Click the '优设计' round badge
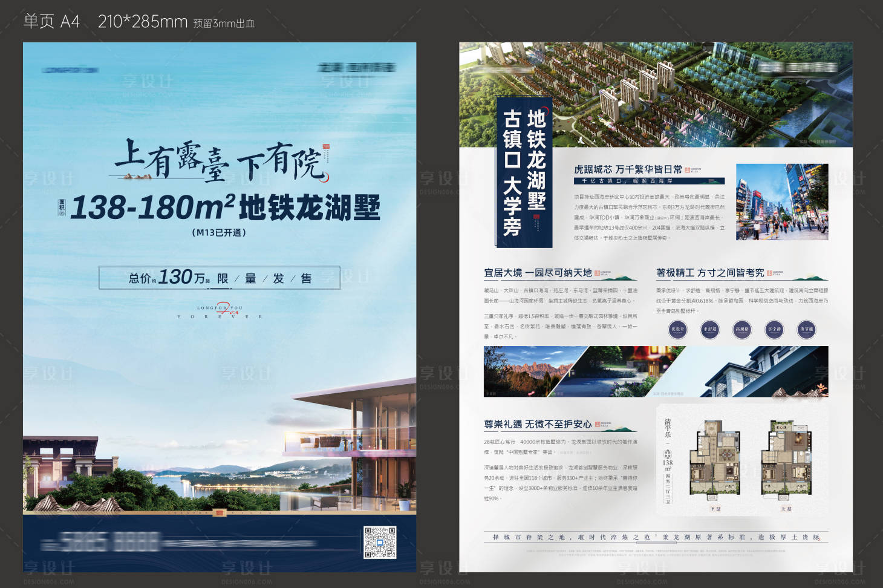The width and height of the screenshot is (883, 588). (x=677, y=329)
